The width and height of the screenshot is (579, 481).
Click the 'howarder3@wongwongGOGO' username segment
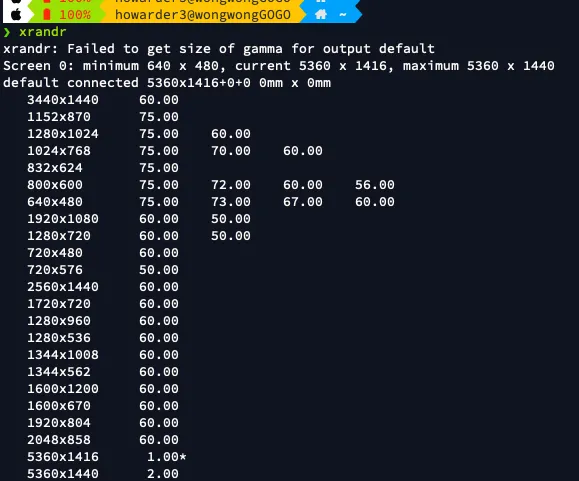point(203,15)
